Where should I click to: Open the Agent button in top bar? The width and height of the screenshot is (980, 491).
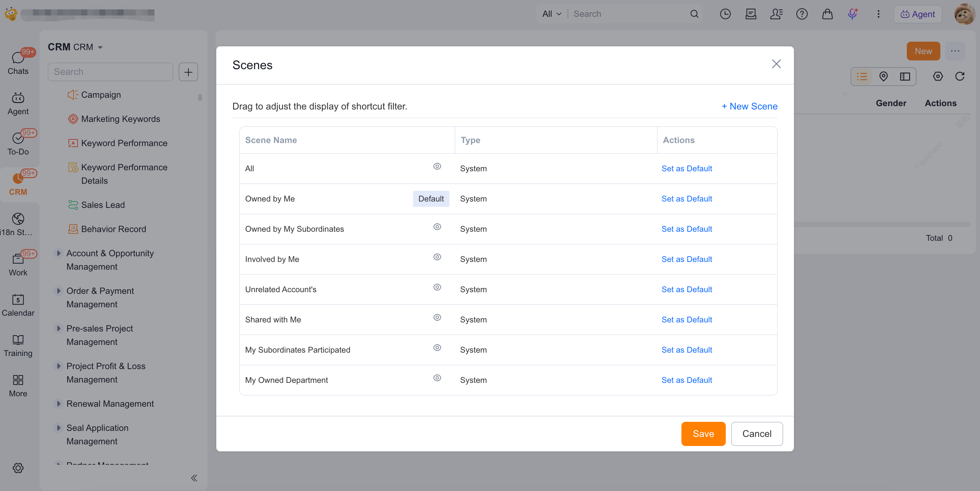[917, 14]
